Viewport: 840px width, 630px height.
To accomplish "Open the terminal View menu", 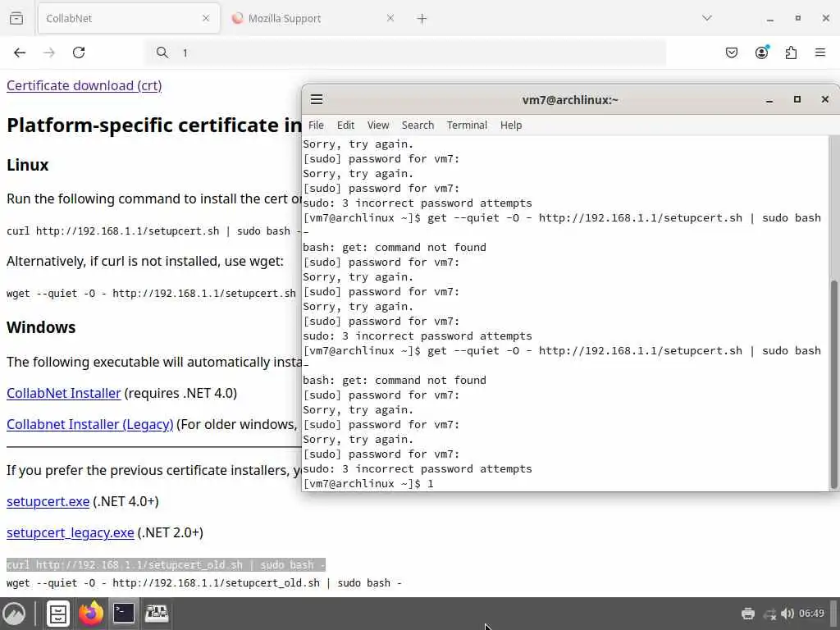I will [377, 125].
